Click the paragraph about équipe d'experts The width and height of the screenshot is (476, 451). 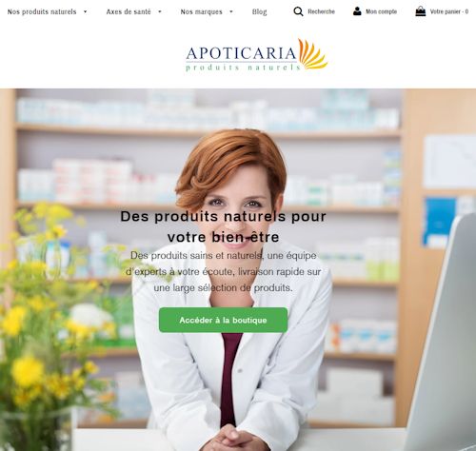(x=223, y=271)
